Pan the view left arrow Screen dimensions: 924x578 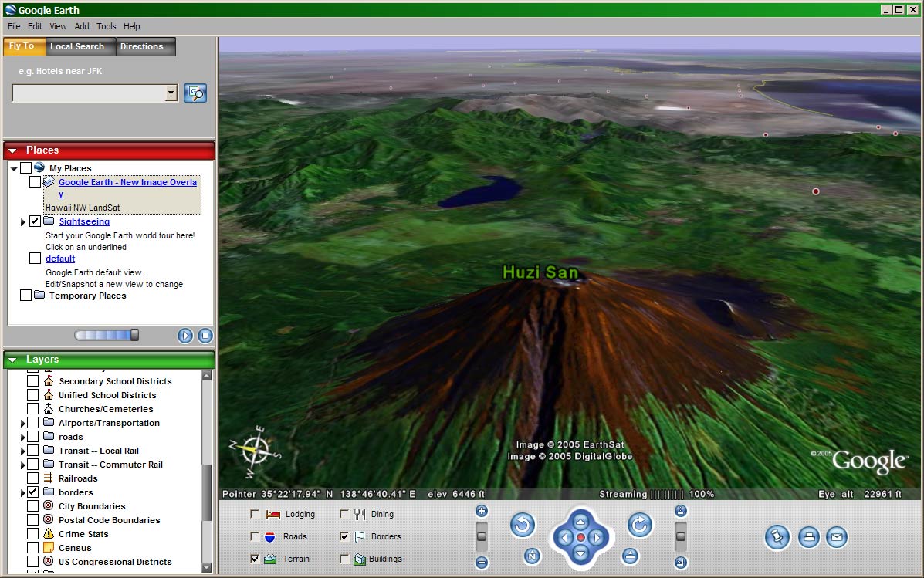point(564,537)
